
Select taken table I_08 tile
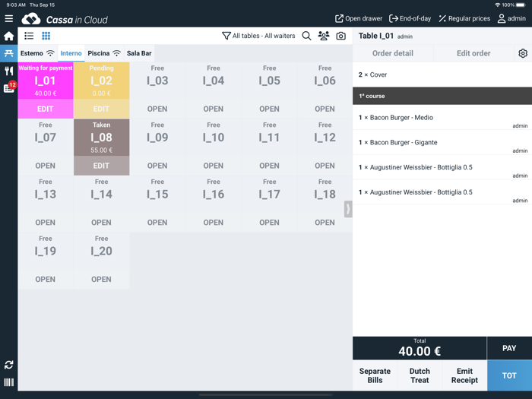(101, 138)
